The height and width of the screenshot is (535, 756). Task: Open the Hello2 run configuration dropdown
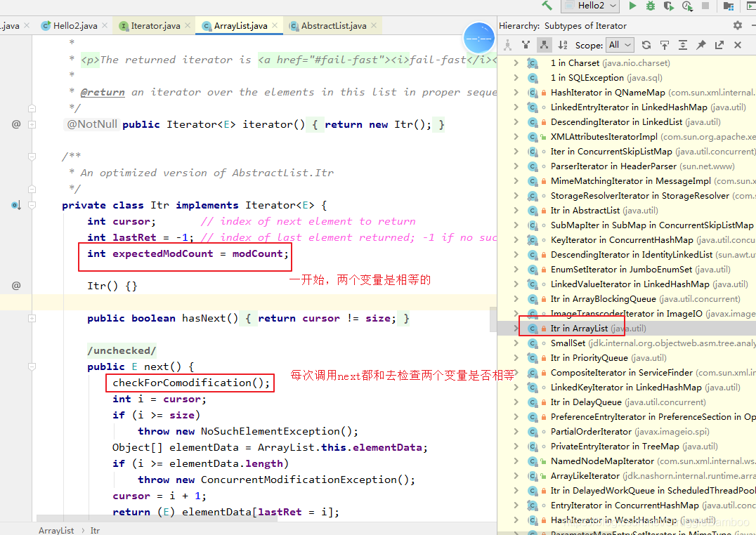590,6
